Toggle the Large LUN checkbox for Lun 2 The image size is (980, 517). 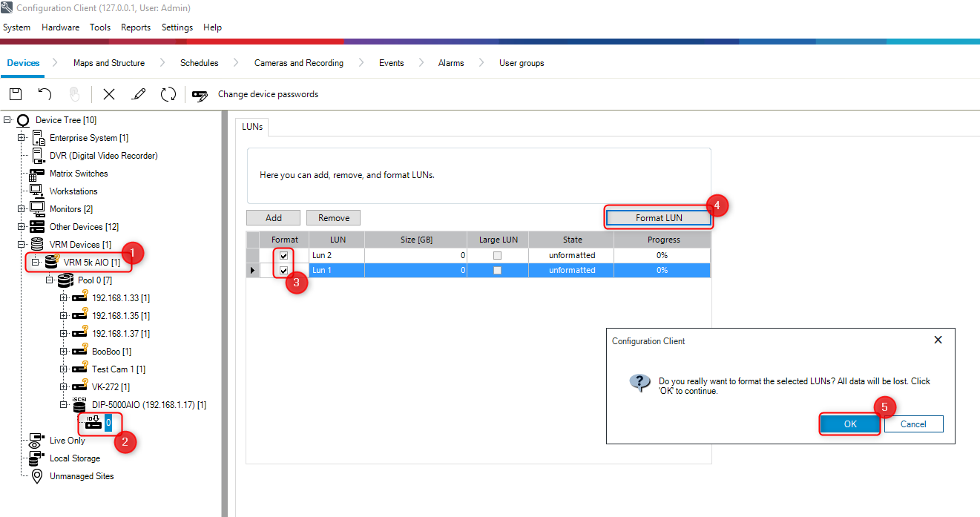point(497,255)
